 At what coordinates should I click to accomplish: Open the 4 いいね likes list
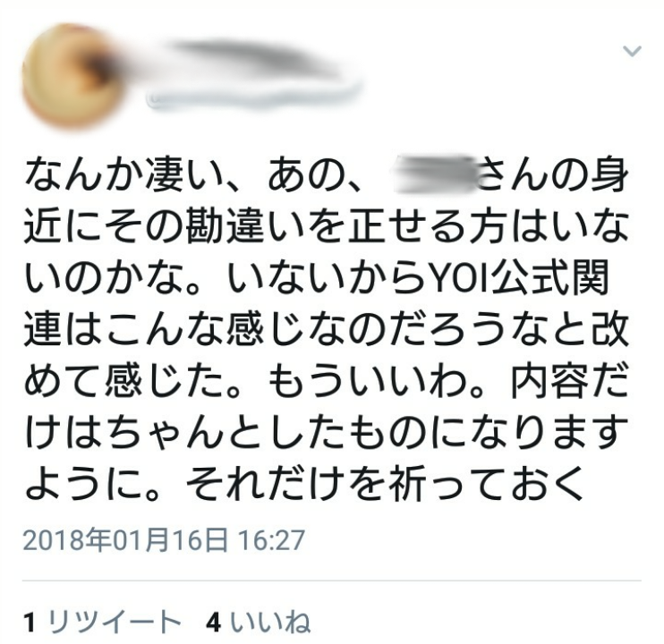point(259,623)
